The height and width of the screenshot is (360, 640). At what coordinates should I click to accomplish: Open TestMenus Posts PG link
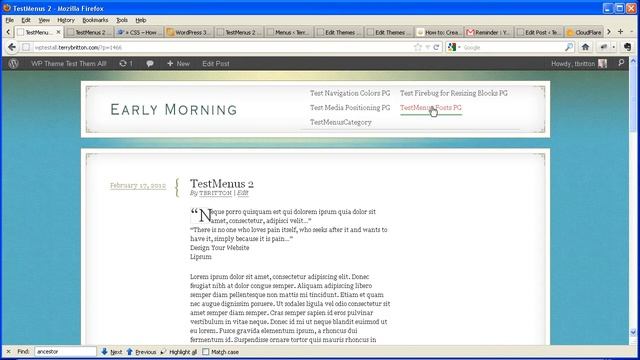point(431,108)
